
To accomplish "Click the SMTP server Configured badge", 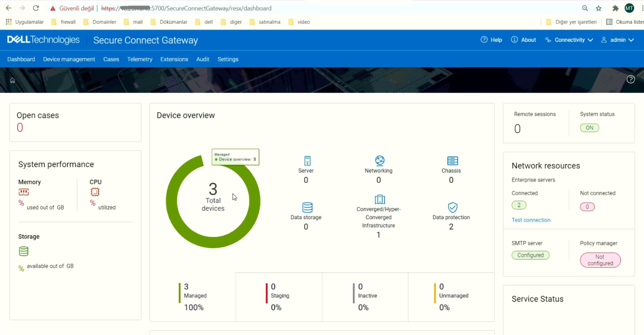I will pyautogui.click(x=530, y=255).
